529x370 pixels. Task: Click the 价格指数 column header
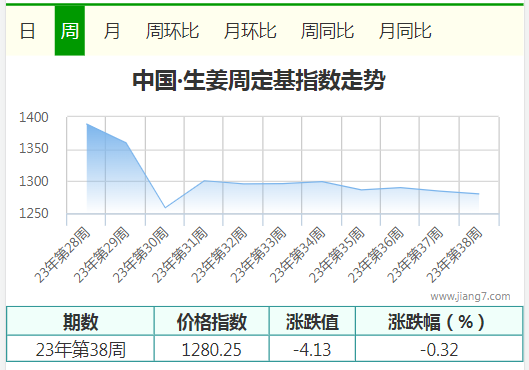tap(212, 321)
